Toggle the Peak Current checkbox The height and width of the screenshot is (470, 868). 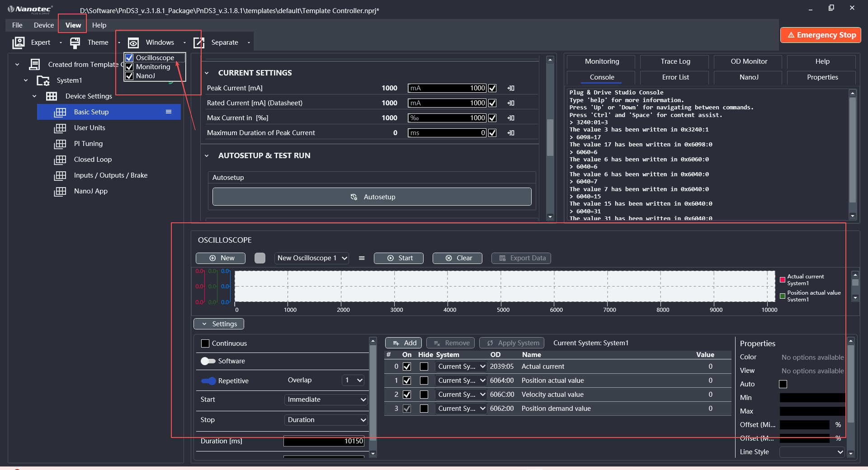click(492, 88)
